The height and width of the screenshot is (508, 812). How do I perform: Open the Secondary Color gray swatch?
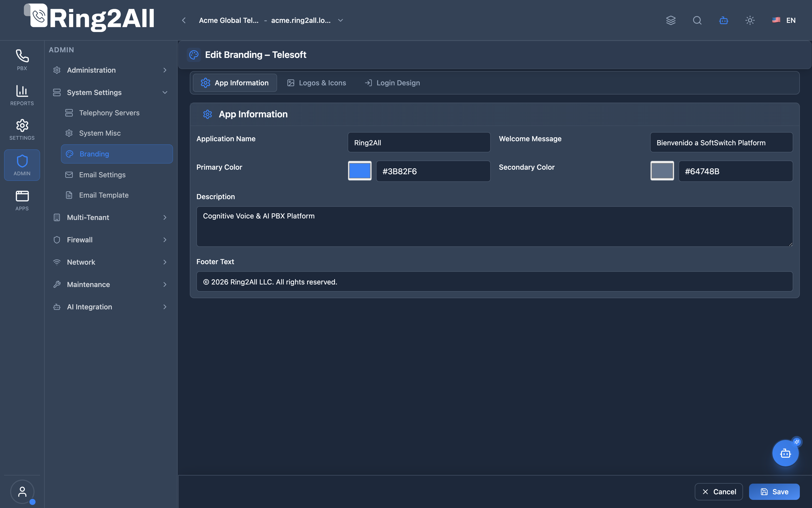tap(662, 171)
